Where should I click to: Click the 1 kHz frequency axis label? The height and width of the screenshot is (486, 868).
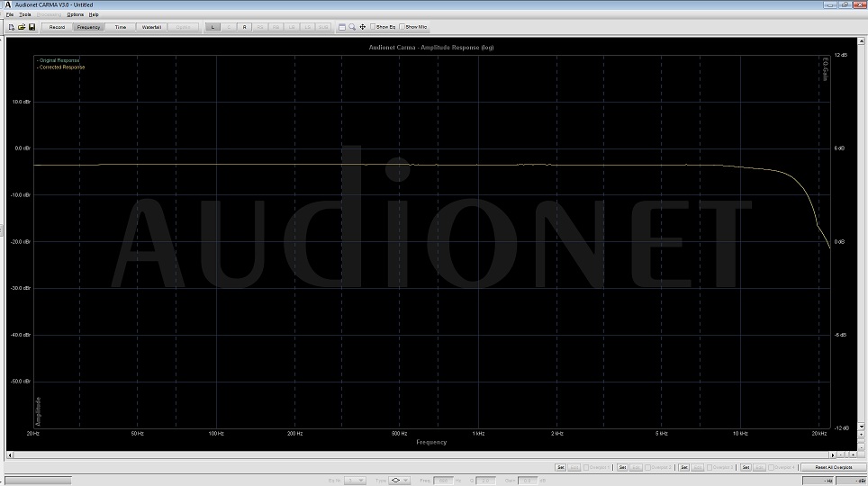pyautogui.click(x=478, y=434)
